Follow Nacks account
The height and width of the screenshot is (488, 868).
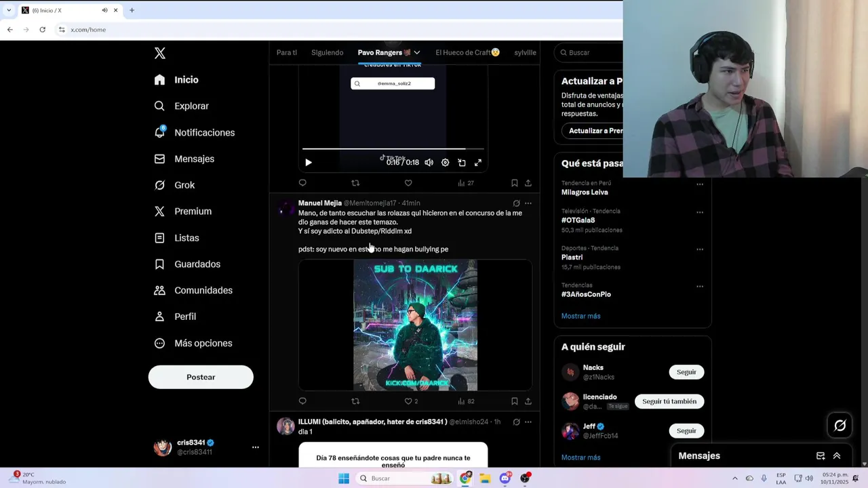click(686, 372)
